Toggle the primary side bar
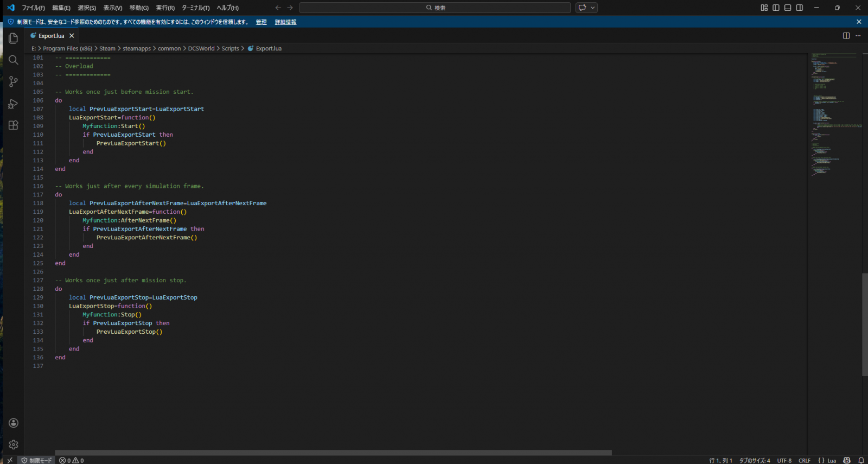The image size is (868, 464). (776, 8)
